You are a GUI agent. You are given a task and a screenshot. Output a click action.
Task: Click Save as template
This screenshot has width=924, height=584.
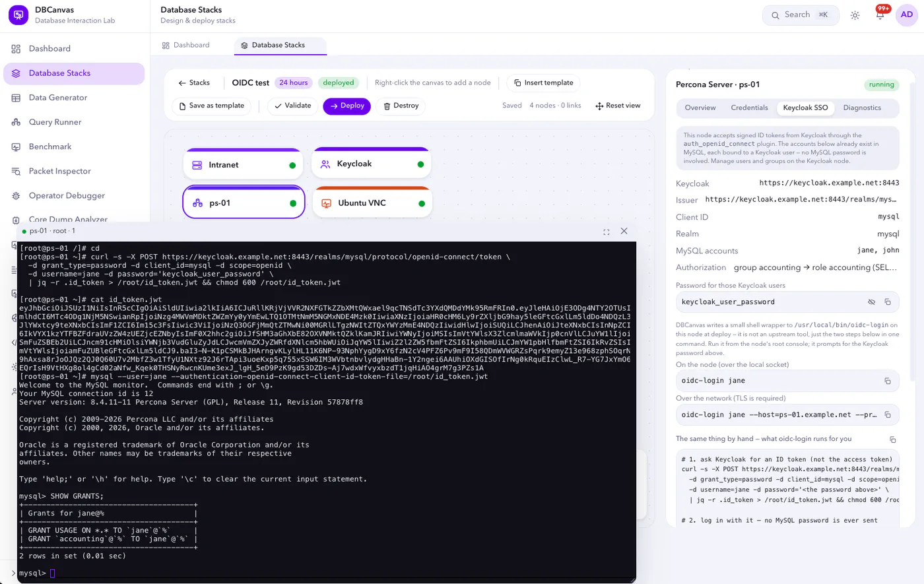212,106
